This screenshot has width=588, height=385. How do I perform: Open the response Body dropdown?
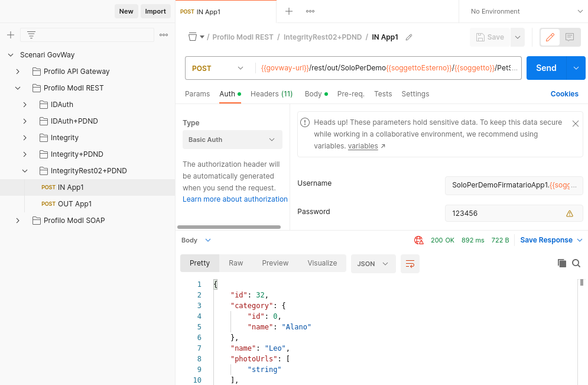pos(196,240)
